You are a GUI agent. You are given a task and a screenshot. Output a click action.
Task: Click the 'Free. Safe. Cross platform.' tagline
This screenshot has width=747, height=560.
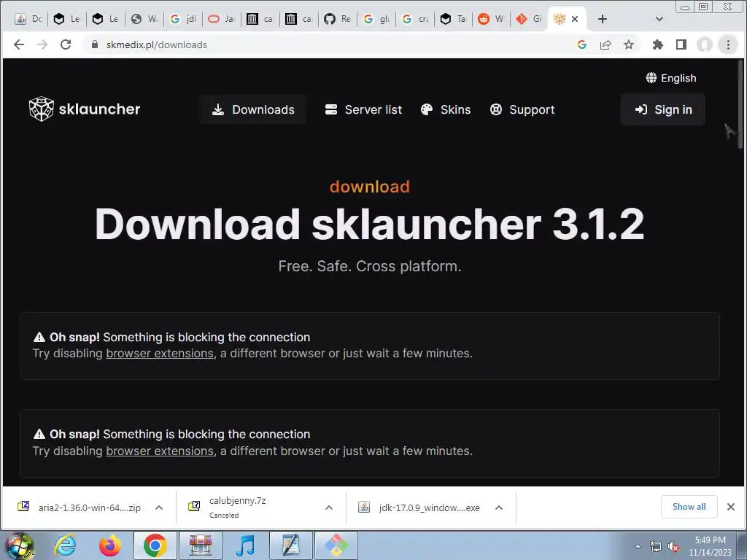coord(370,266)
